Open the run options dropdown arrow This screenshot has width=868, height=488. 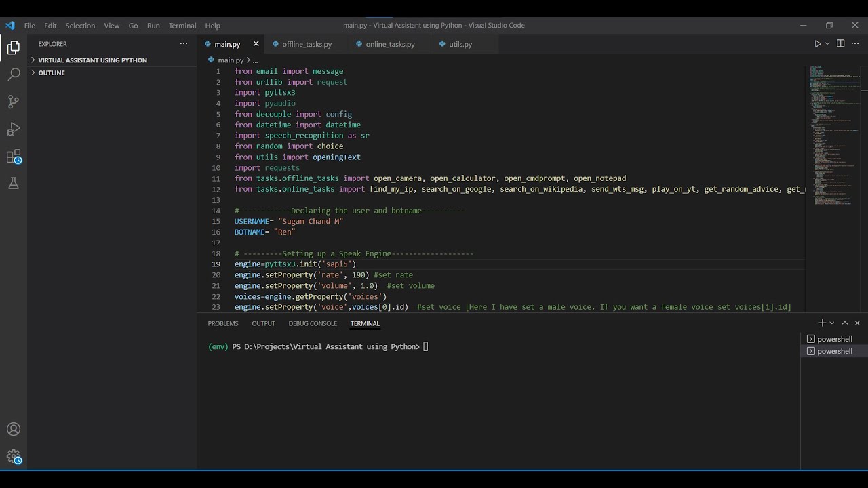point(827,44)
